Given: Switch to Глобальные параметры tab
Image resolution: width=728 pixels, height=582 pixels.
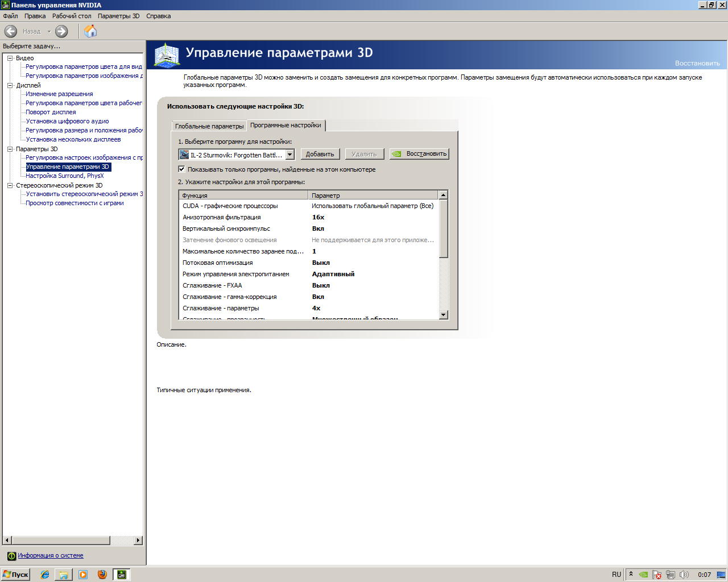Looking at the screenshot, I should (x=209, y=126).
